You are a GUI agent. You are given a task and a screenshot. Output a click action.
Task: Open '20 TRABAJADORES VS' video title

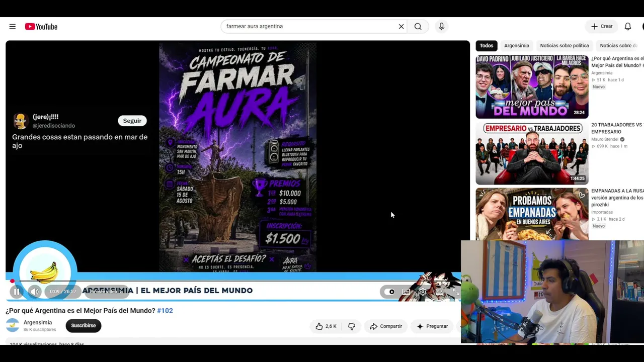pos(617,128)
